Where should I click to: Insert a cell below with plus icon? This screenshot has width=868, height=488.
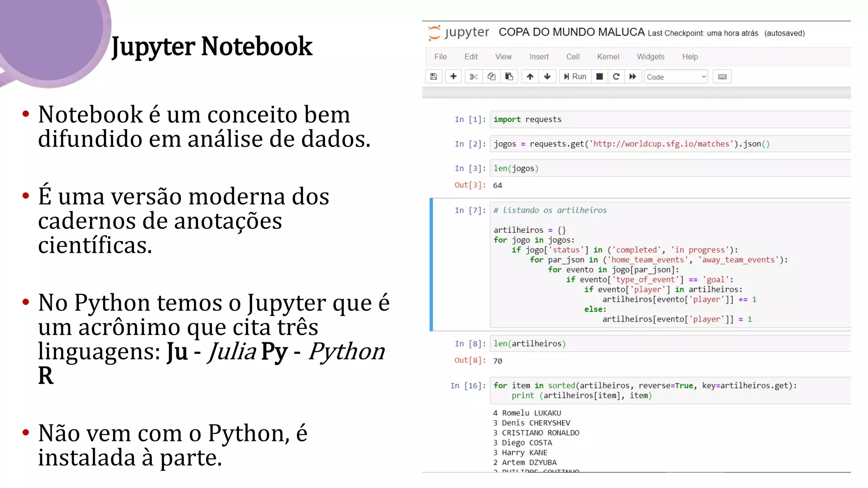[453, 77]
